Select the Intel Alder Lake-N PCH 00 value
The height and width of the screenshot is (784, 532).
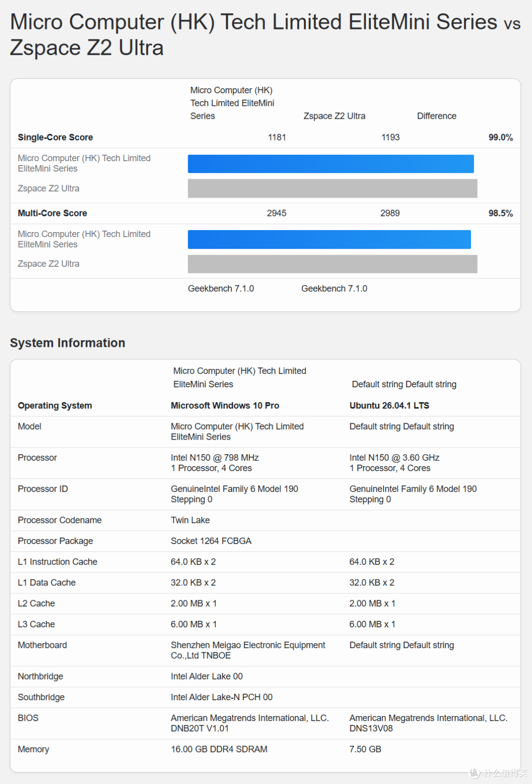point(222,697)
